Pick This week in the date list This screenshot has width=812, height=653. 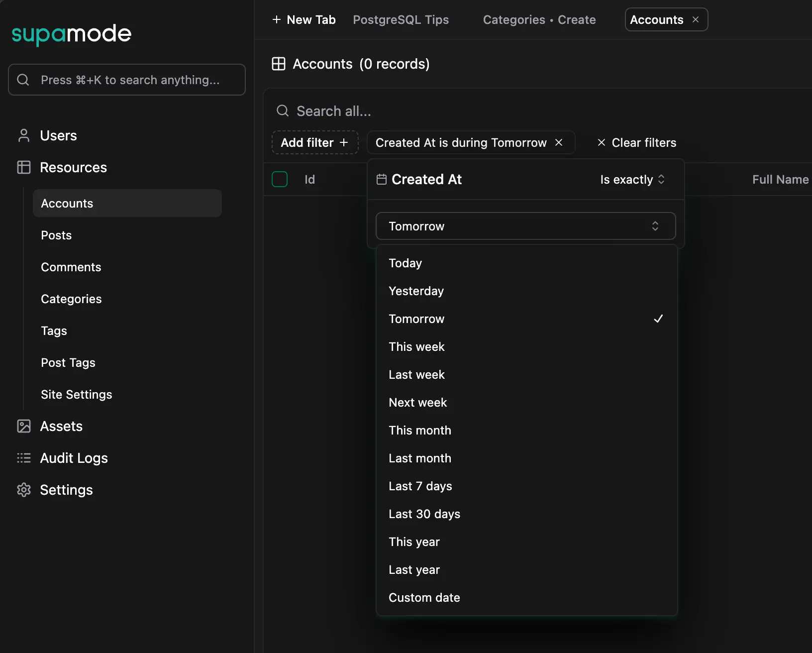(526, 346)
